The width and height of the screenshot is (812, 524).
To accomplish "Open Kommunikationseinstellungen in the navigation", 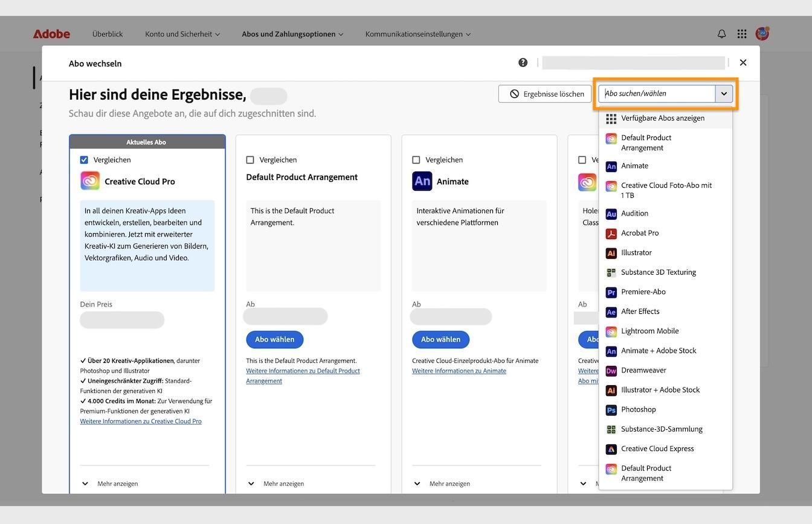I will tap(413, 34).
